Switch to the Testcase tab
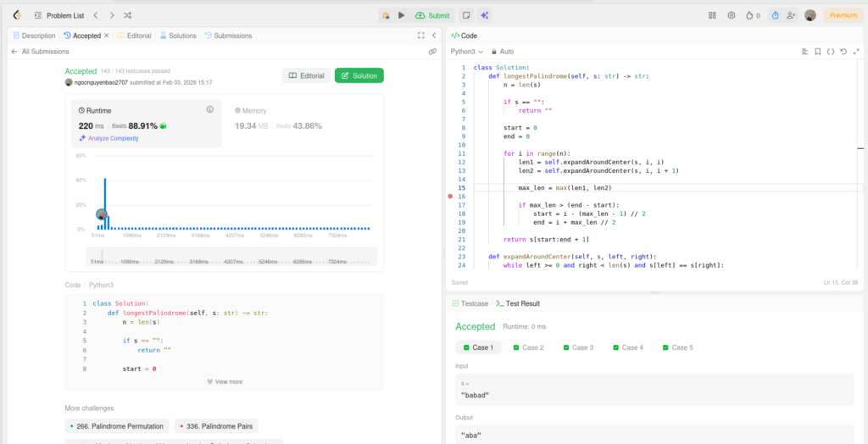Screen dimensions: 868x444 pyautogui.click(x=470, y=303)
